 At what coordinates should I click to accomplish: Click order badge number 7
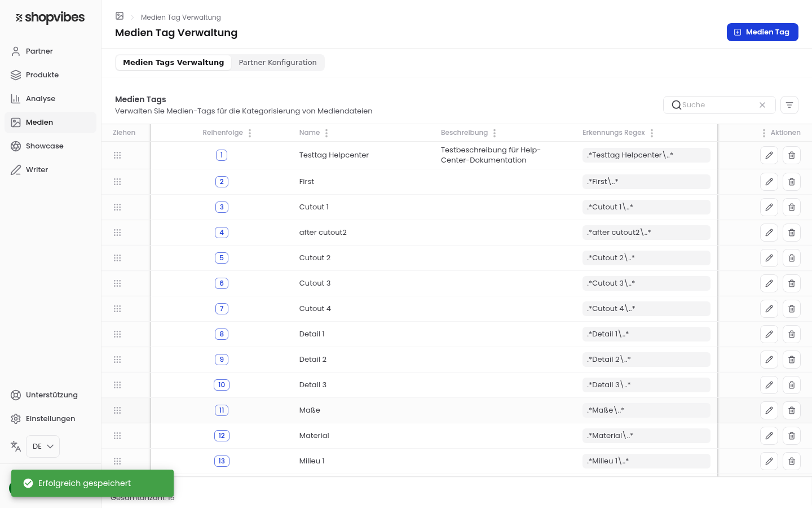222,309
